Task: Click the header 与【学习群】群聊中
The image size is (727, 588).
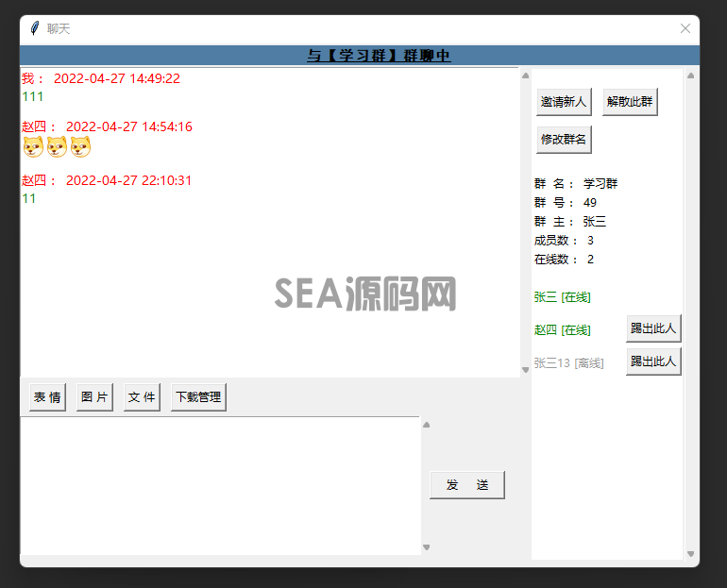Action: (379, 56)
